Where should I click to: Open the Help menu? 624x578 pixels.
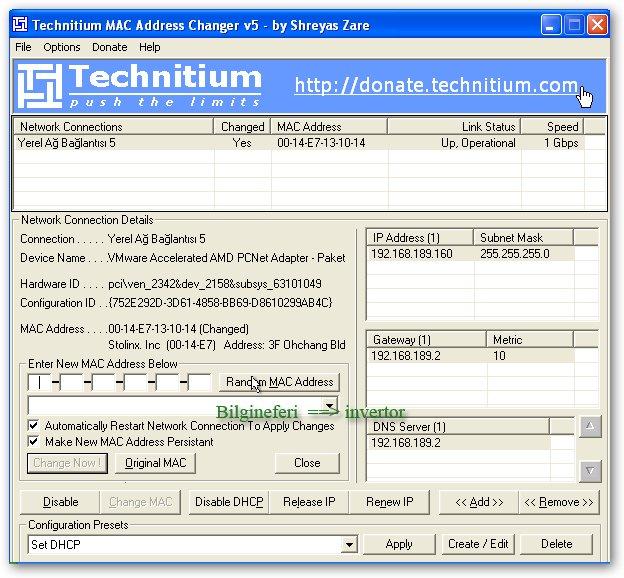click(150, 47)
